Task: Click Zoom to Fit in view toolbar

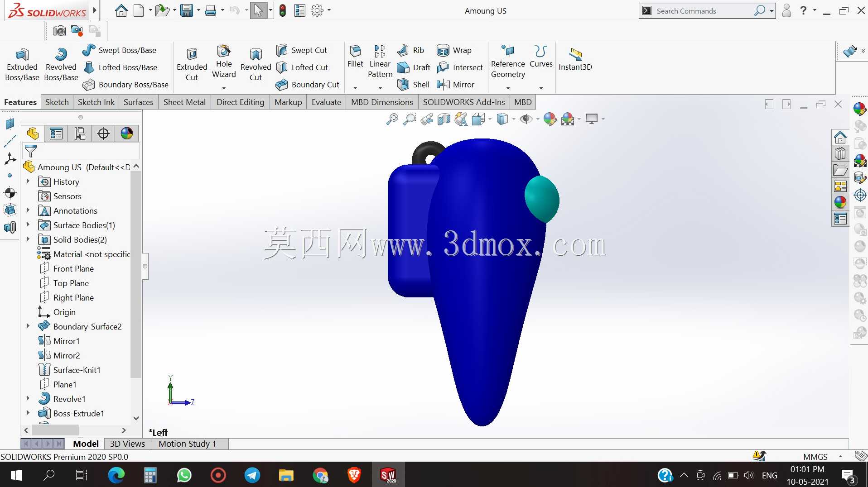Action: (392, 119)
